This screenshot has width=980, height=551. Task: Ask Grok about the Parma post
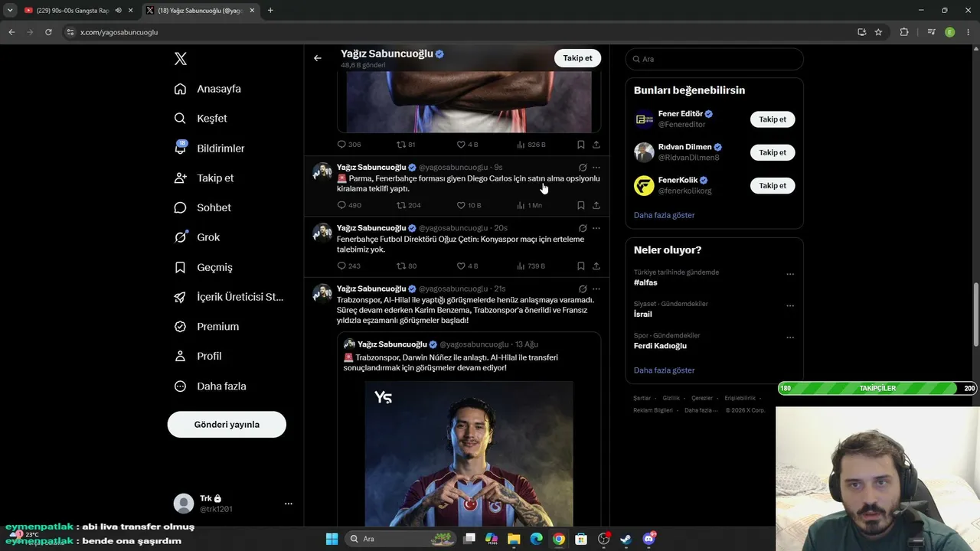(x=583, y=167)
